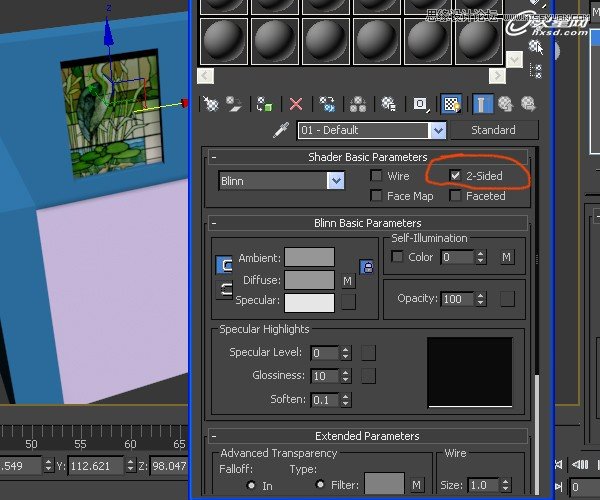Screen dimensions: 600x500
Task: Collapse the Extended Parameters rollout
Action: (215, 436)
